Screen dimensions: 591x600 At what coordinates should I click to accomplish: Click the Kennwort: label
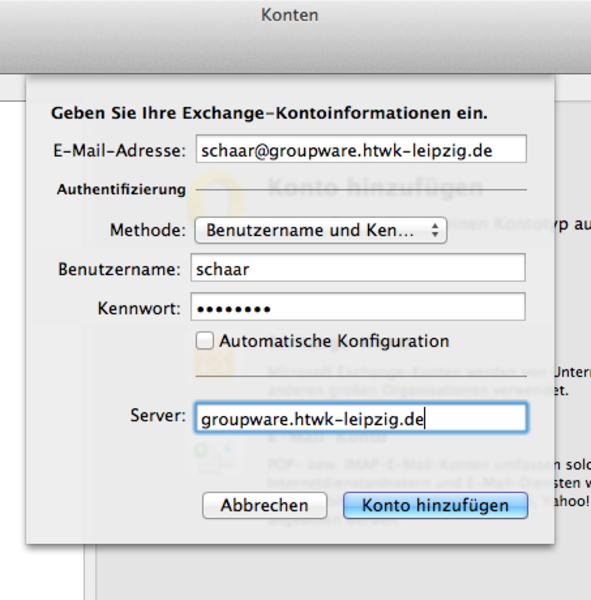[x=139, y=308]
